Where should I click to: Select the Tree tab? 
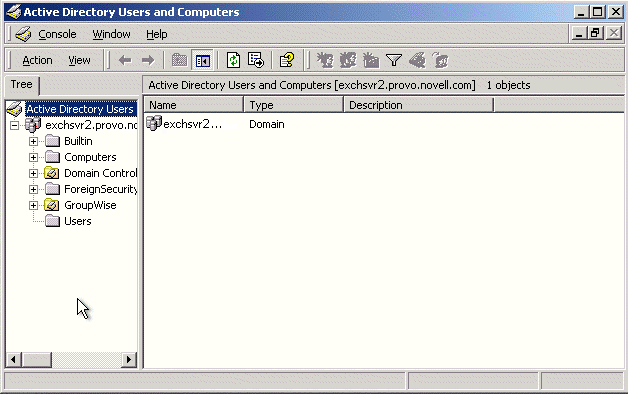click(22, 84)
